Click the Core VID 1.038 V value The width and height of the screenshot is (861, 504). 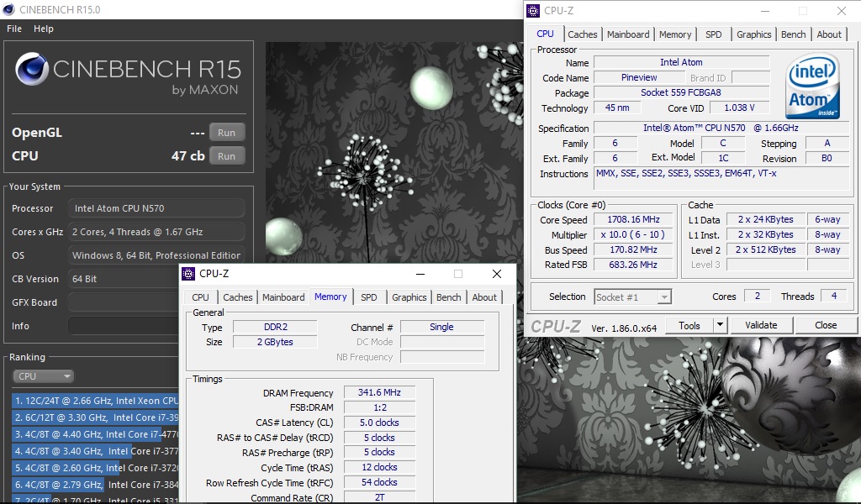[739, 108]
